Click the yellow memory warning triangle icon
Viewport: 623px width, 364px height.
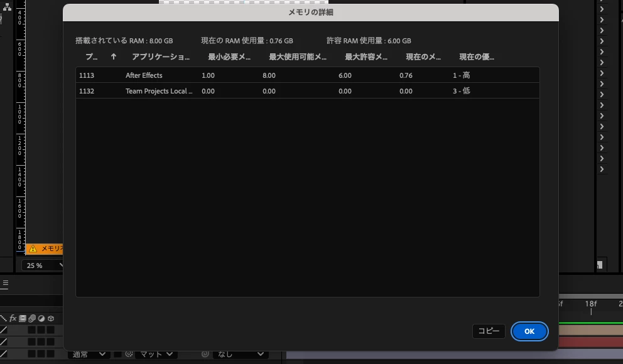pos(33,249)
